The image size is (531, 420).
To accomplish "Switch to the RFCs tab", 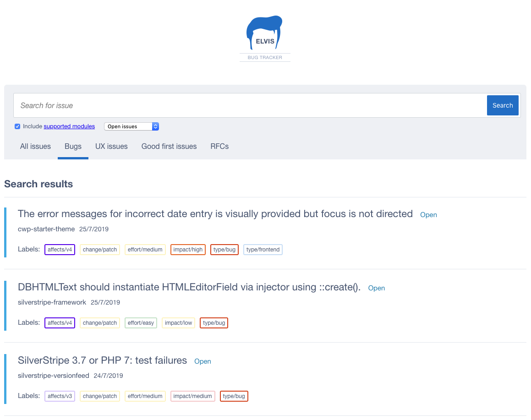I will point(219,146).
